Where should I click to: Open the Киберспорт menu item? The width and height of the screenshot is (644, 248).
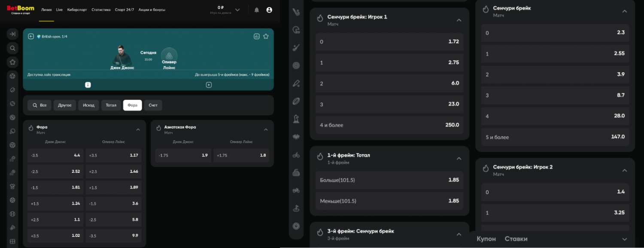77,10
